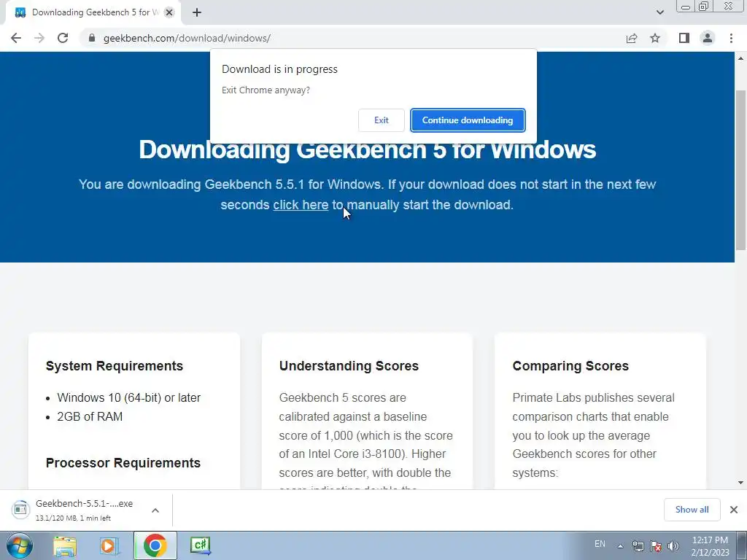Open the Action Center flag icon

point(656,546)
